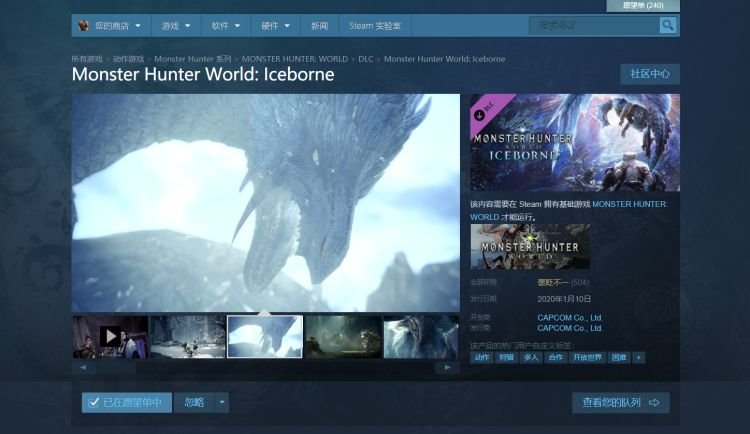Click the 所有游戏 breadcrumb
This screenshot has width=750, height=434.
(x=87, y=59)
